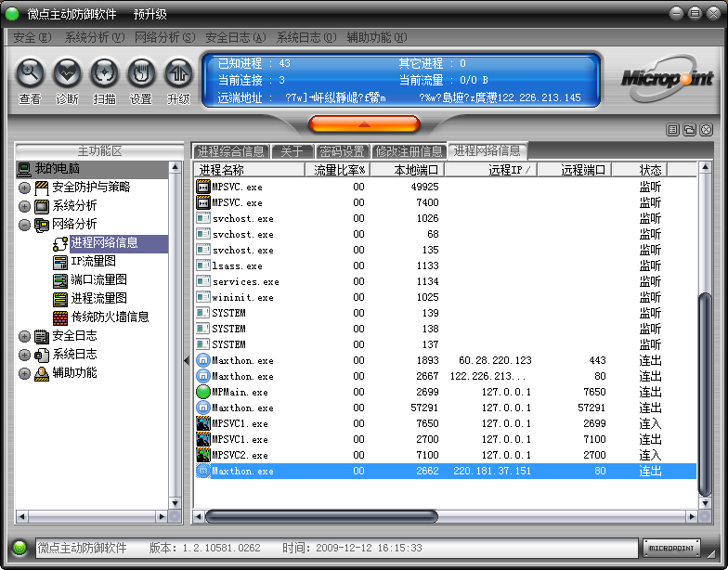Click the table's vertical scrollbar thumb
The width and height of the screenshot is (728, 570).
click(705, 395)
